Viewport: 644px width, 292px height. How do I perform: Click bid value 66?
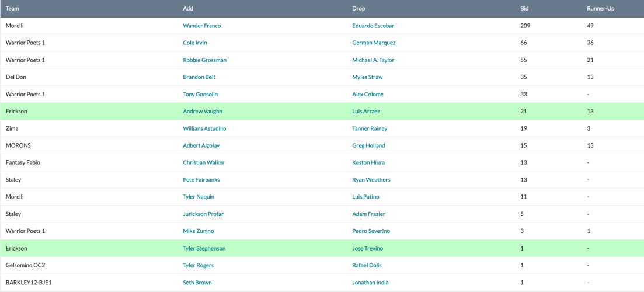click(524, 43)
